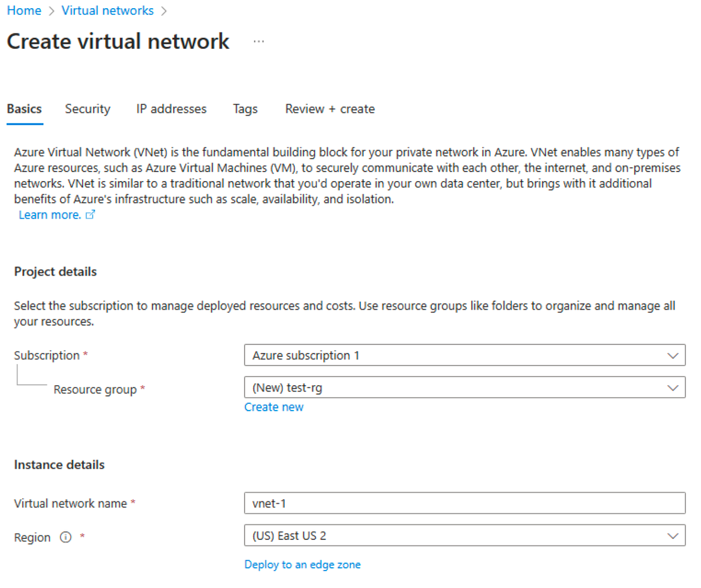Open the Resource group dropdown

[672, 387]
